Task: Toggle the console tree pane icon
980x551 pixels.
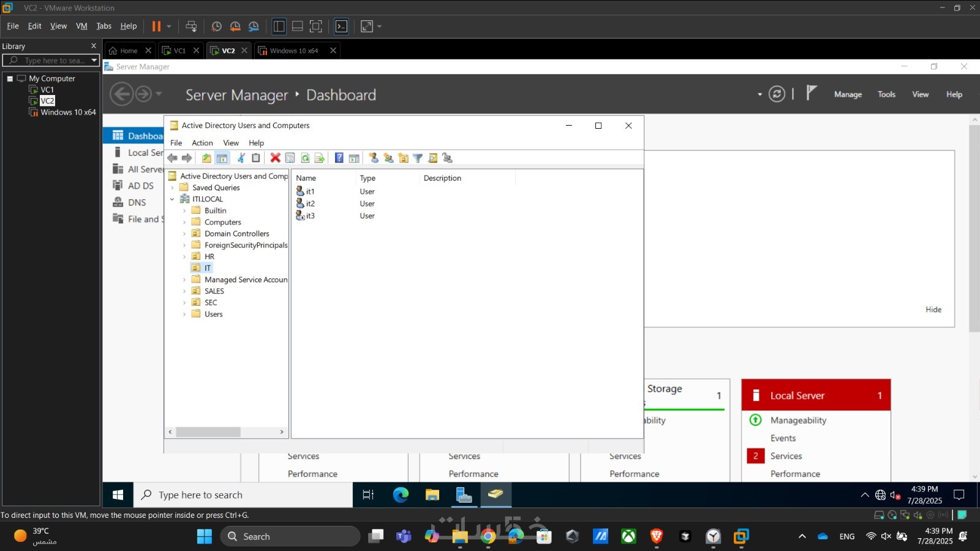Action: 222,158
